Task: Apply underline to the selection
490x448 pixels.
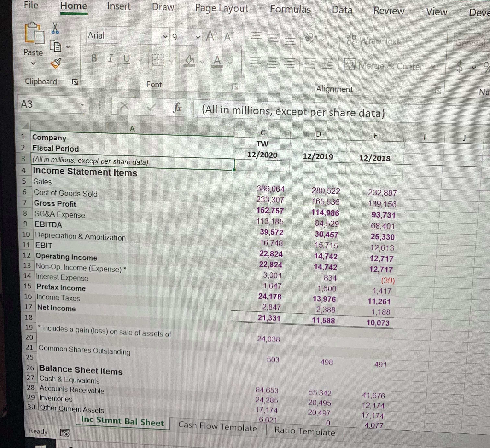Action: click(x=127, y=59)
